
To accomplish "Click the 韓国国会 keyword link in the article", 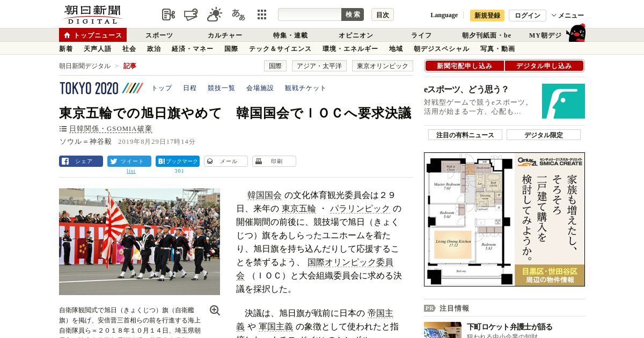I will 265,195.
